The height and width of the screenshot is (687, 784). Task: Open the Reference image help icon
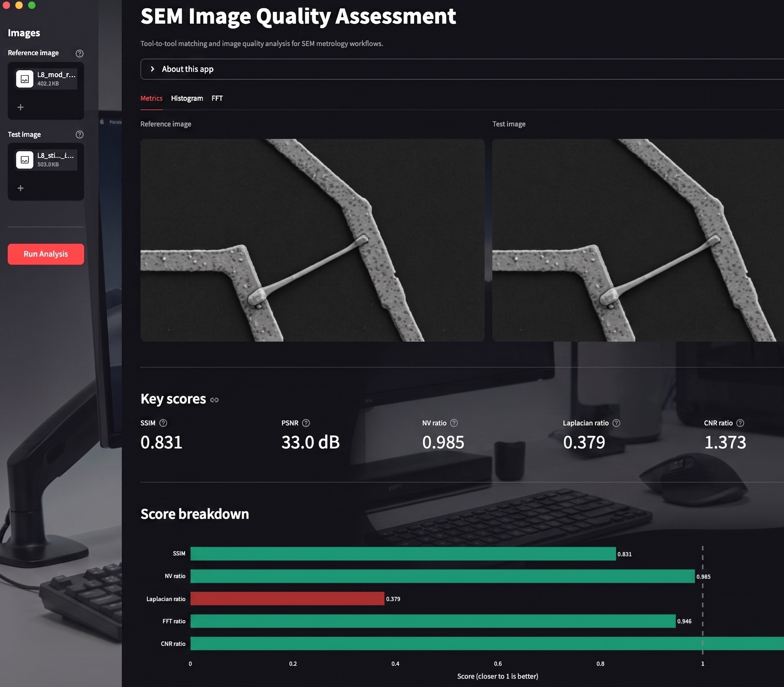coord(79,53)
